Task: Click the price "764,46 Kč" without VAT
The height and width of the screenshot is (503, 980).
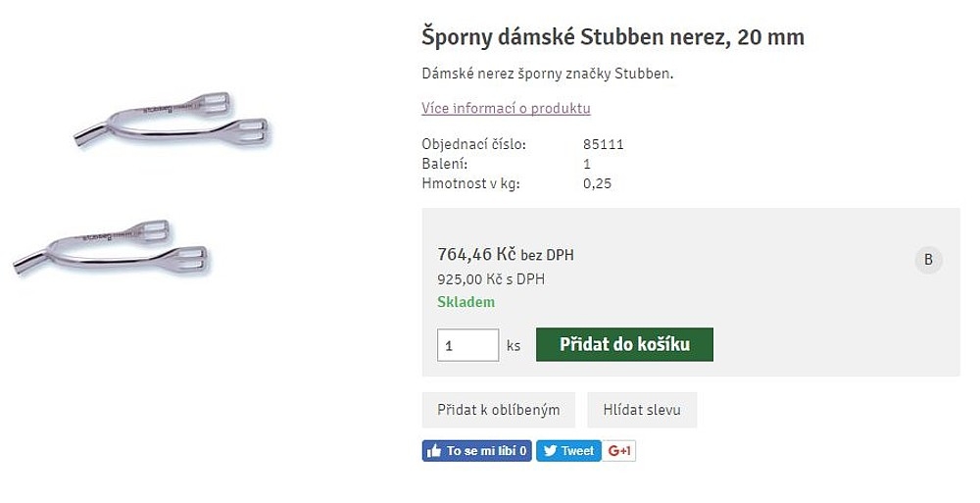Action: (476, 255)
